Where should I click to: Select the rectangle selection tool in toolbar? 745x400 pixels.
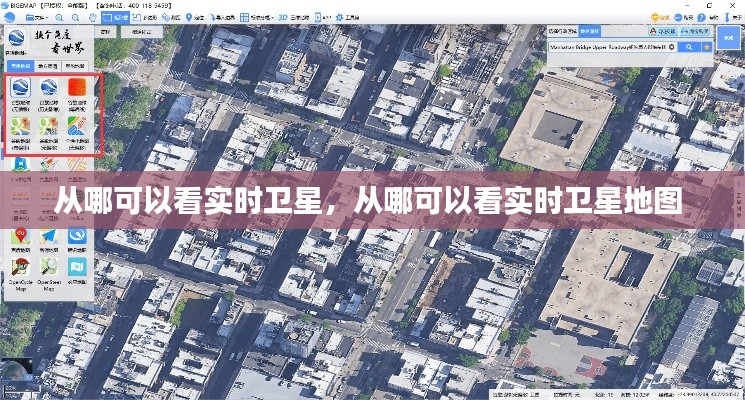(118, 17)
